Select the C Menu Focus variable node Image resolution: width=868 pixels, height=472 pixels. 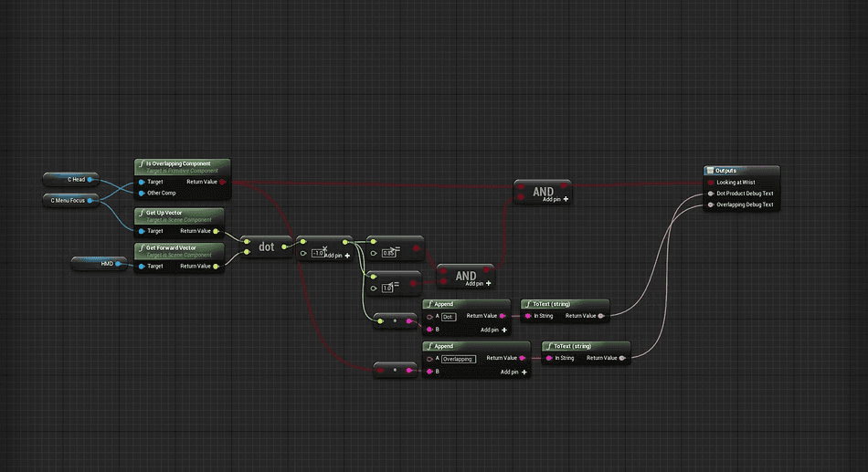pyautogui.click(x=71, y=200)
